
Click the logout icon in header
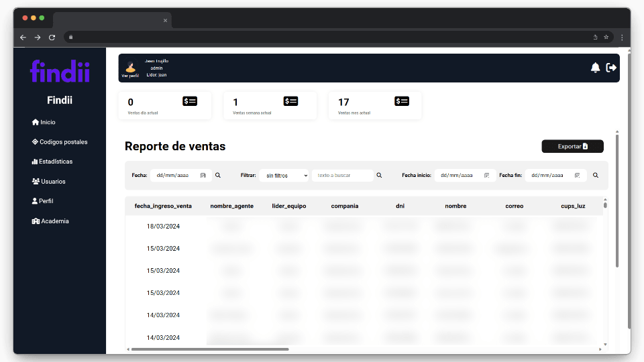pos(611,68)
